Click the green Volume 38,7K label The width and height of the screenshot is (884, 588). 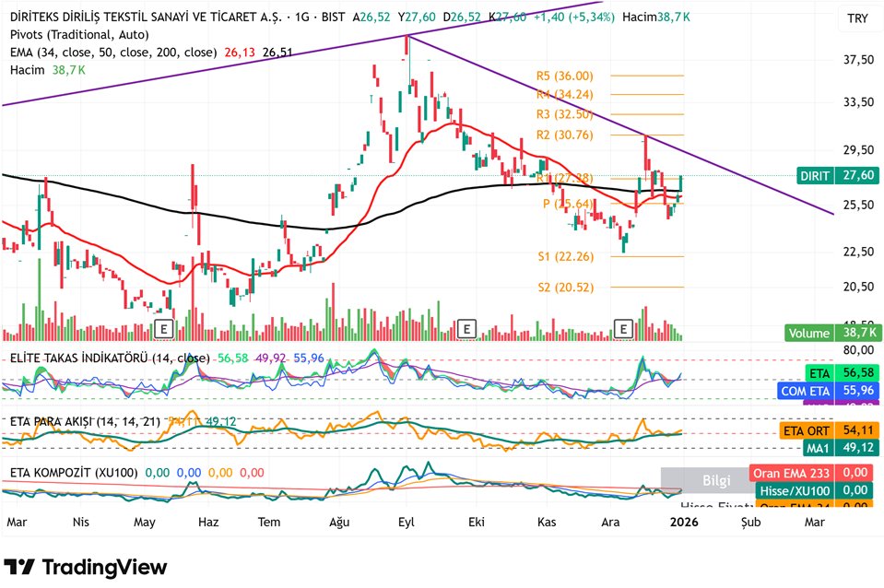(x=832, y=333)
